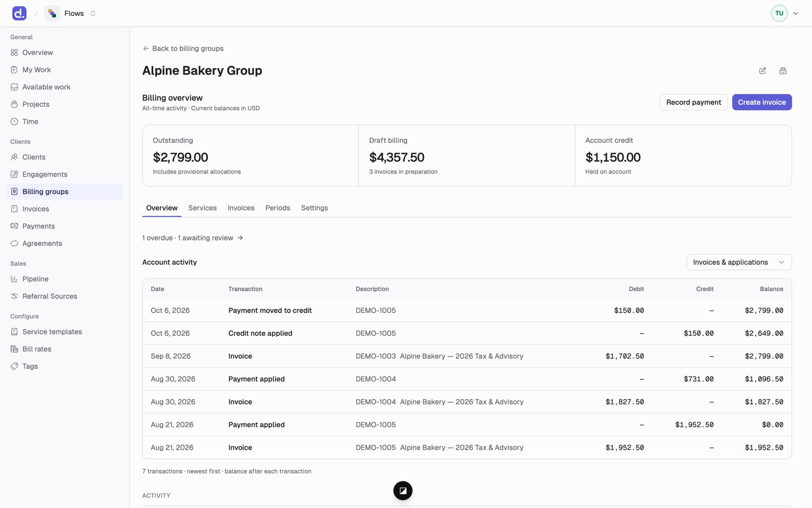Click the edit pencil icon for Alpine Bakery Group
Viewport: 812px width, 508px height.
(762, 71)
